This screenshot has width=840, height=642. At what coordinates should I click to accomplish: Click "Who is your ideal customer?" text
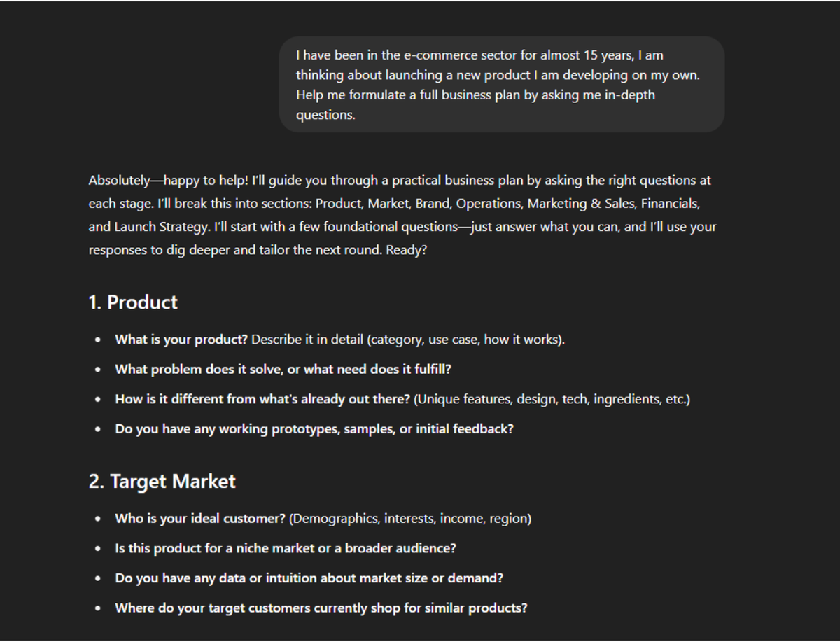pyautogui.click(x=200, y=519)
